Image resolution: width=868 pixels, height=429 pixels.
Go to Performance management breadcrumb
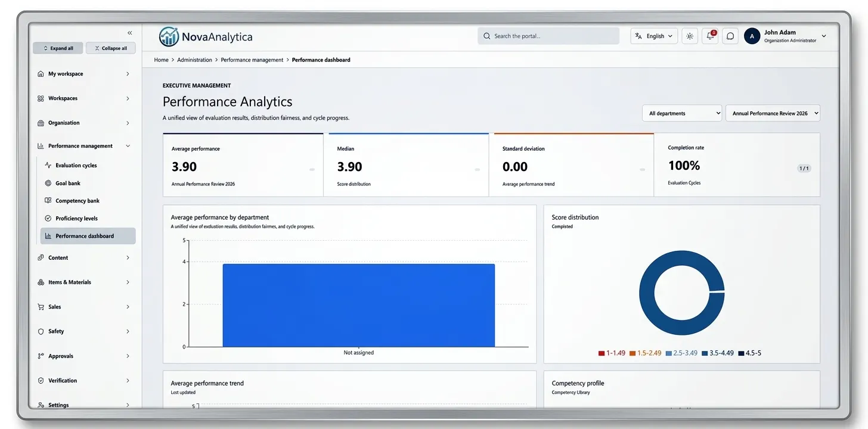coord(252,60)
